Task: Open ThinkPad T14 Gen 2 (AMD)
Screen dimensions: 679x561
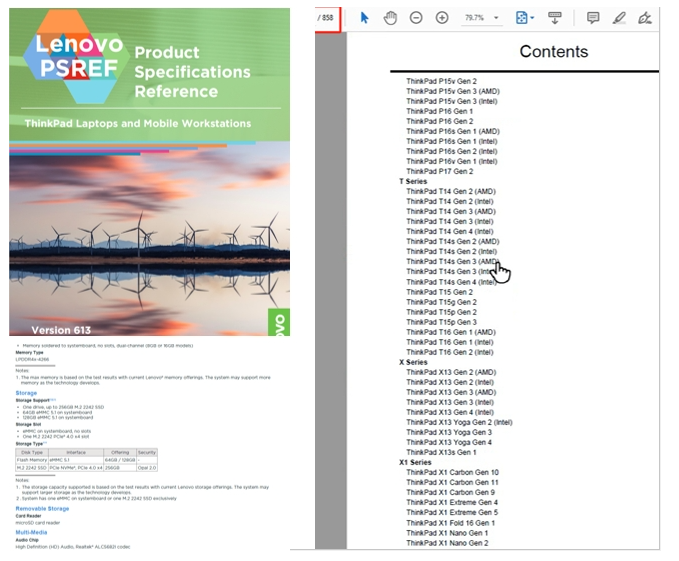Action: tap(451, 191)
